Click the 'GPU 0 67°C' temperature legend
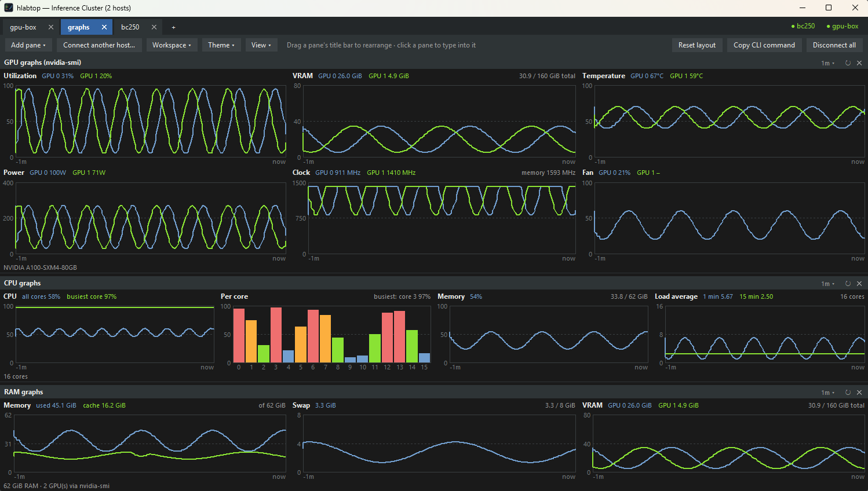 click(647, 76)
